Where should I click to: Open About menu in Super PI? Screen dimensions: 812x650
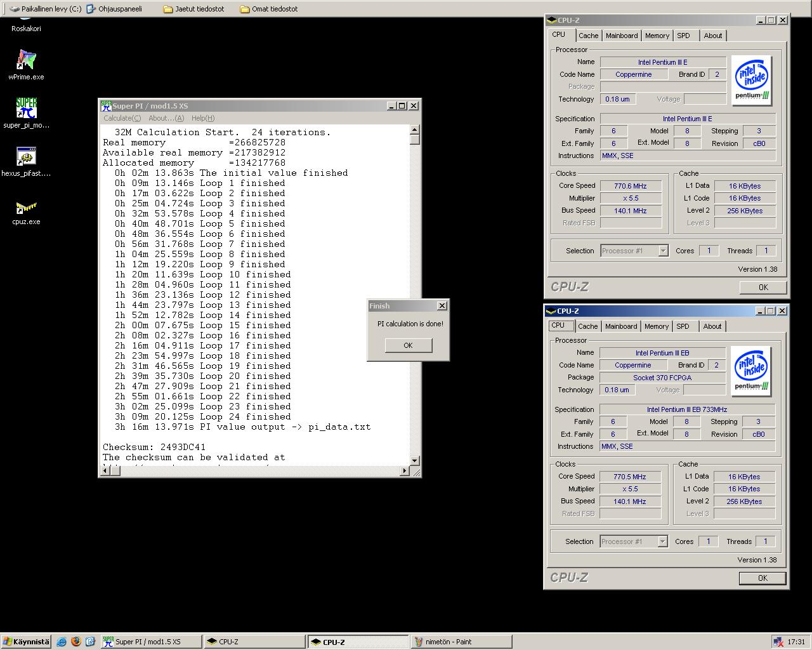coord(166,118)
